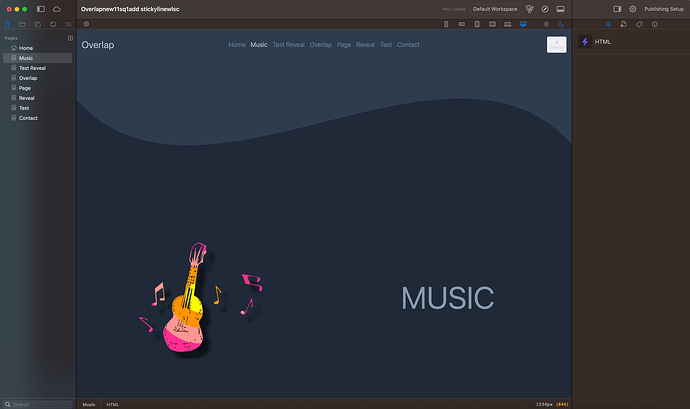Screen dimensions: 690x409
Task: Select the Test page in sidebar
Action: tap(37, 108)
